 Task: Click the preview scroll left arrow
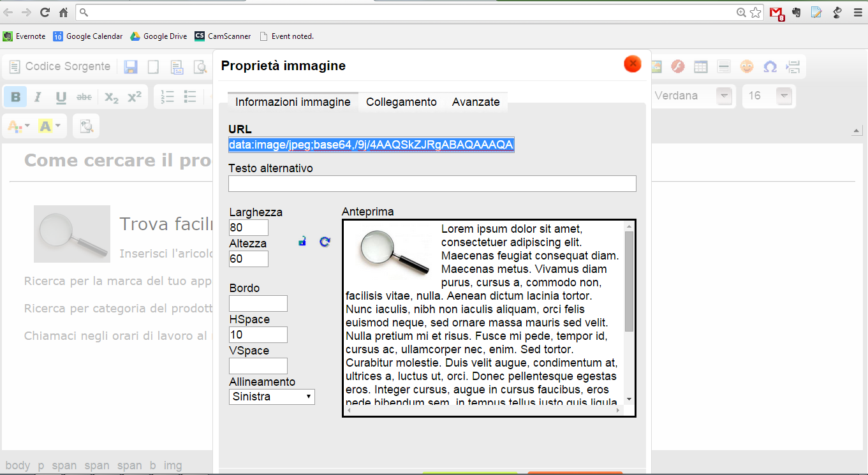click(349, 410)
